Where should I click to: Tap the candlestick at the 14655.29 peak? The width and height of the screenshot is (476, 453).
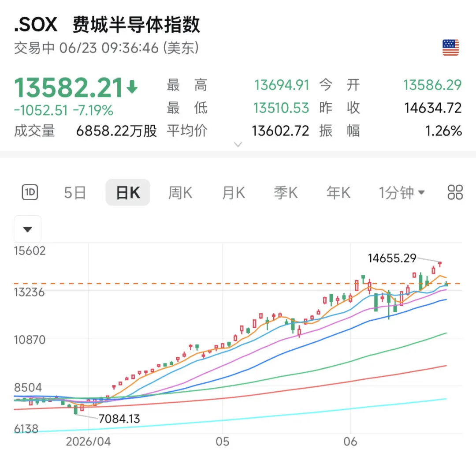[x=440, y=264]
